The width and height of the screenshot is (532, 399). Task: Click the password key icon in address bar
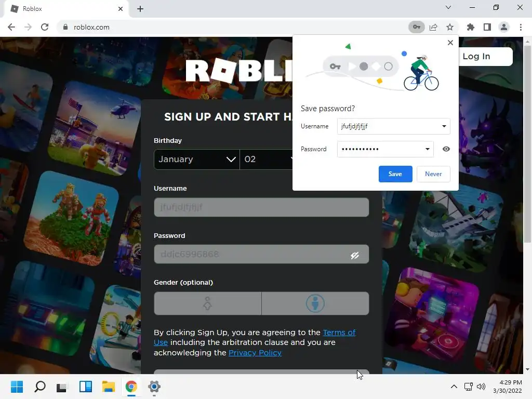[x=416, y=27]
